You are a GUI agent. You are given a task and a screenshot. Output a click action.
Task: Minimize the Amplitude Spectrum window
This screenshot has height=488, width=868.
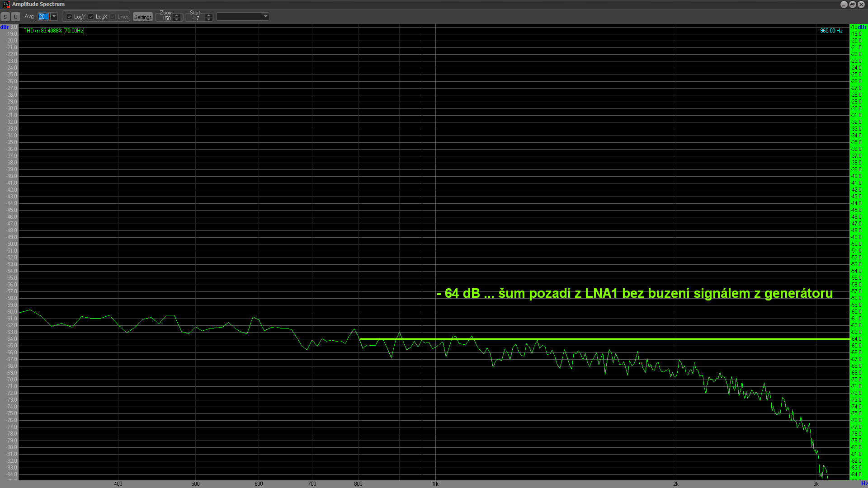[844, 4]
